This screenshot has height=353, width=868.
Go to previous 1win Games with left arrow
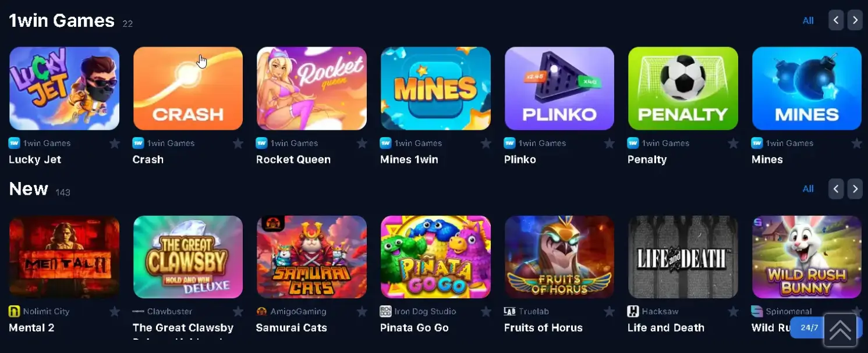(836, 20)
